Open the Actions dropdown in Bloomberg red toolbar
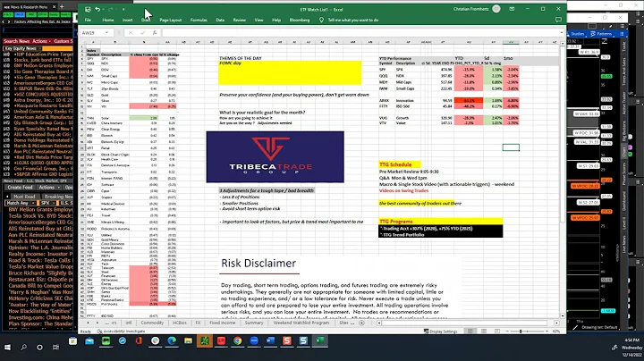 41,41
